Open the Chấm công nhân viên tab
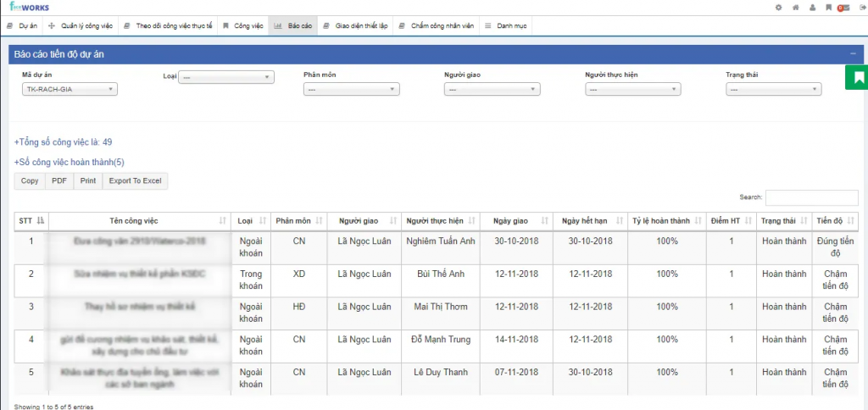 click(x=436, y=25)
